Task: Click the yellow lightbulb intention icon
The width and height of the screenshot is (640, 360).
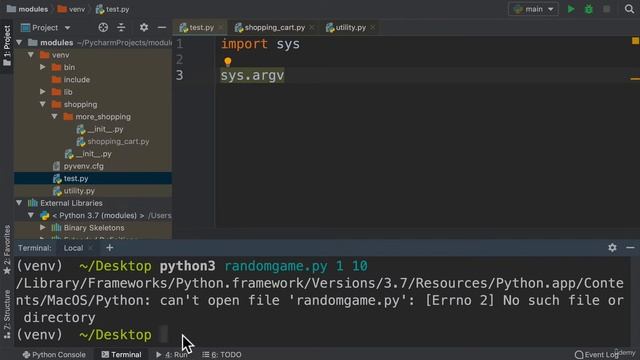Action: 228,62
